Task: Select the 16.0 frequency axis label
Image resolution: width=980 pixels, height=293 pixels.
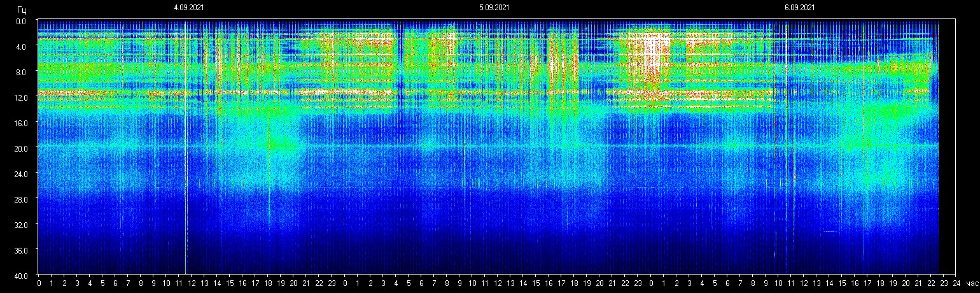Action: [x=20, y=123]
